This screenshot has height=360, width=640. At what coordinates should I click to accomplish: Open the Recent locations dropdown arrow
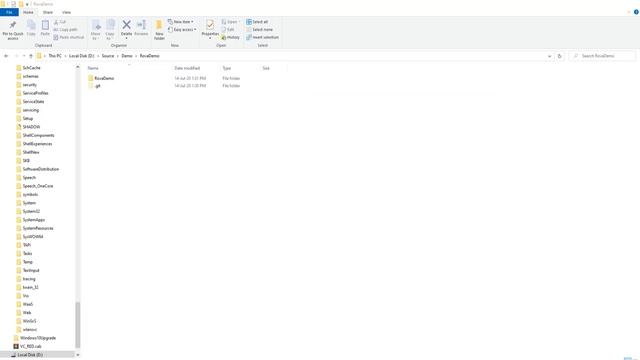pyautogui.click(x=24, y=56)
